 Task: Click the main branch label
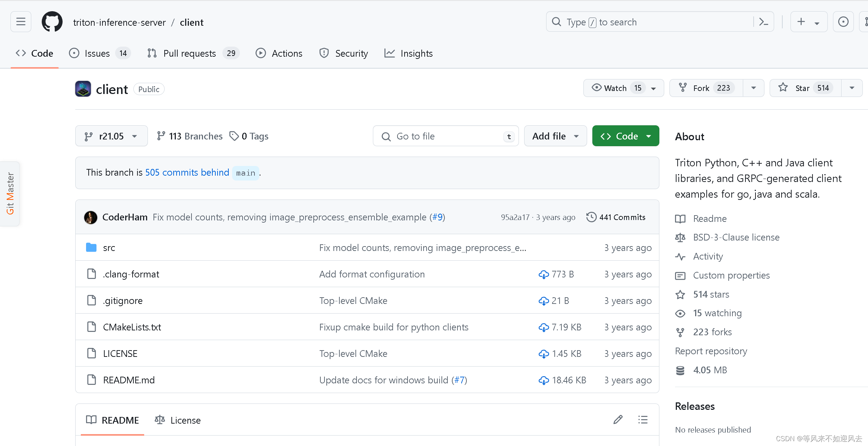pos(245,173)
